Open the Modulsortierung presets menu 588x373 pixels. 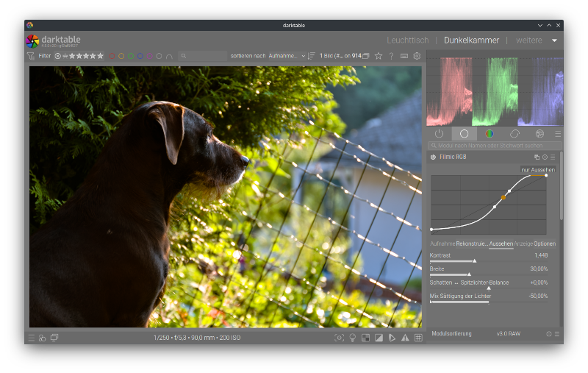coord(556,334)
